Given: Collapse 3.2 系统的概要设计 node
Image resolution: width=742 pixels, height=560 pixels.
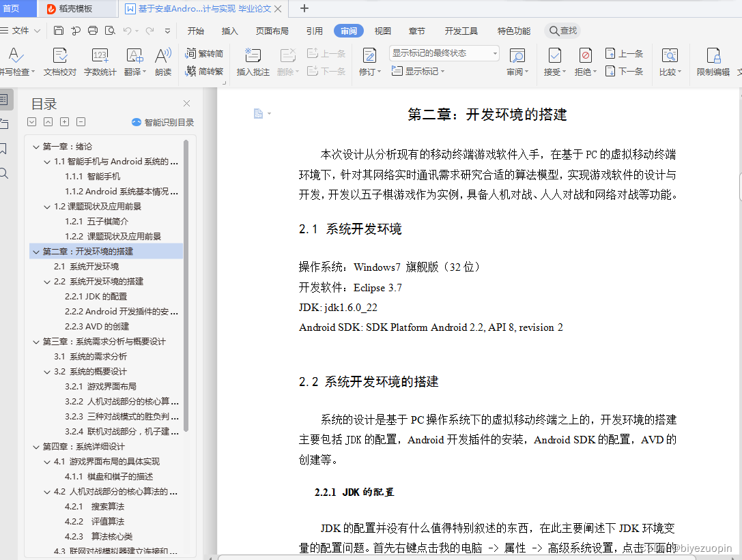Looking at the screenshot, I should 47,372.
